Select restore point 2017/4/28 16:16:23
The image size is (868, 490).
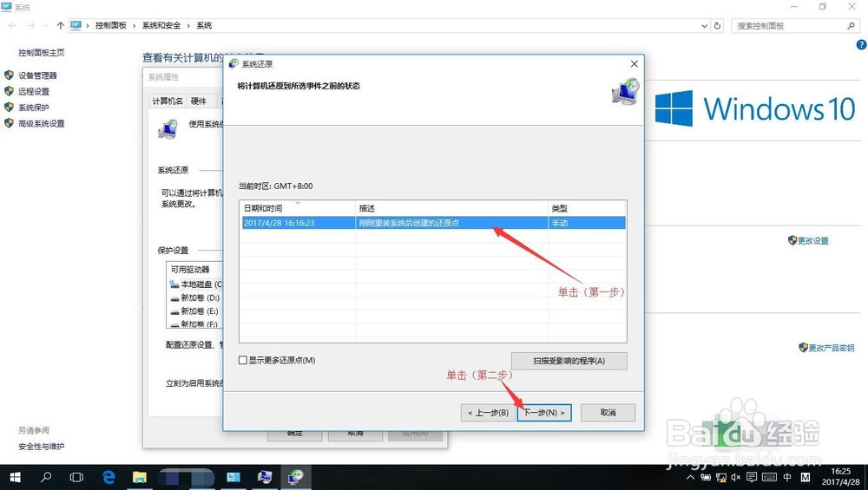click(433, 223)
